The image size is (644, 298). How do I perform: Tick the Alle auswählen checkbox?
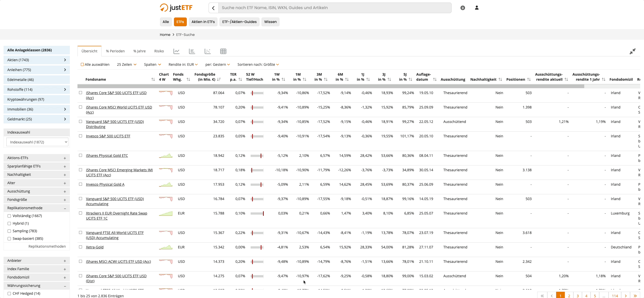82,65
